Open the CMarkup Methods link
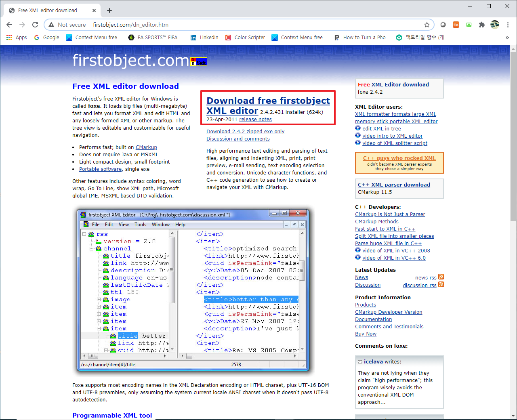517x420 pixels. click(x=377, y=222)
